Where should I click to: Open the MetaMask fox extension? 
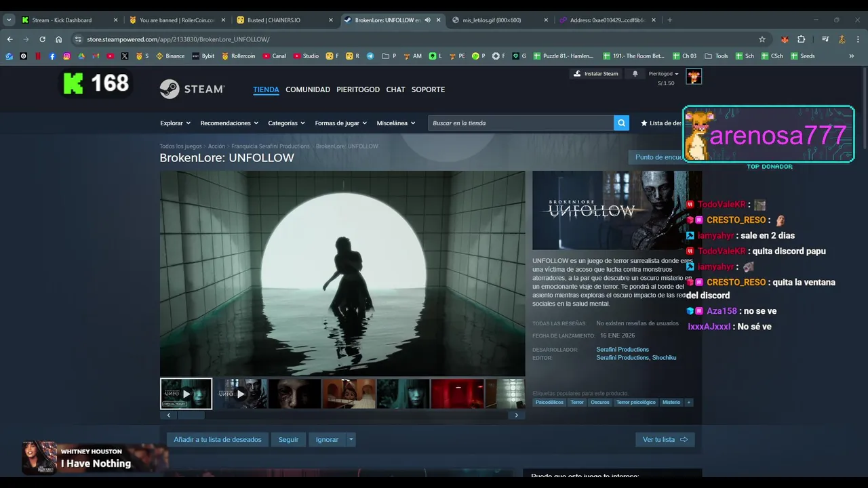(x=785, y=39)
